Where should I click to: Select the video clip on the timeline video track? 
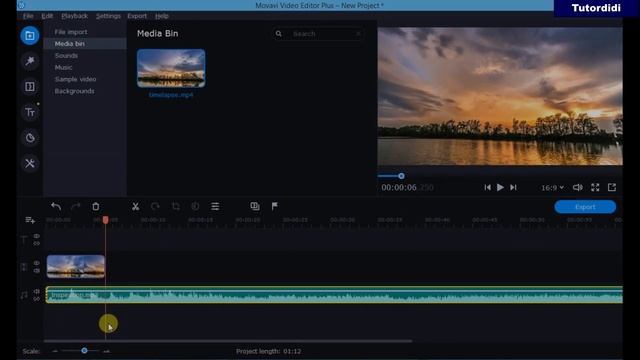76,267
